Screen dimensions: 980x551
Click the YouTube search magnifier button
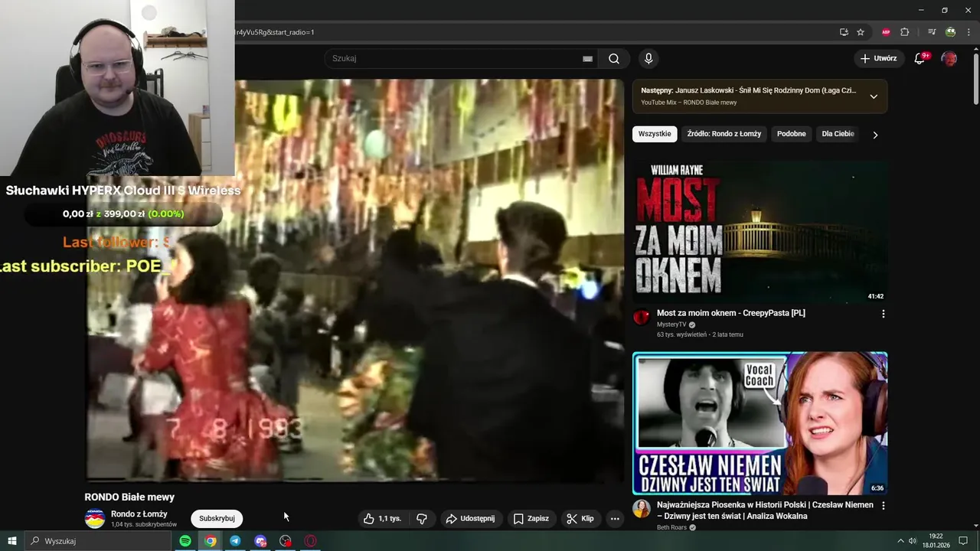(x=613, y=58)
